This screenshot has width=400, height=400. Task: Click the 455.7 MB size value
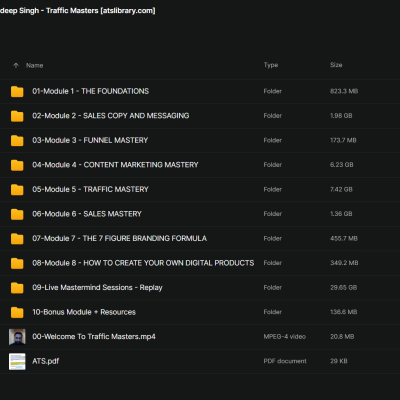pos(344,238)
